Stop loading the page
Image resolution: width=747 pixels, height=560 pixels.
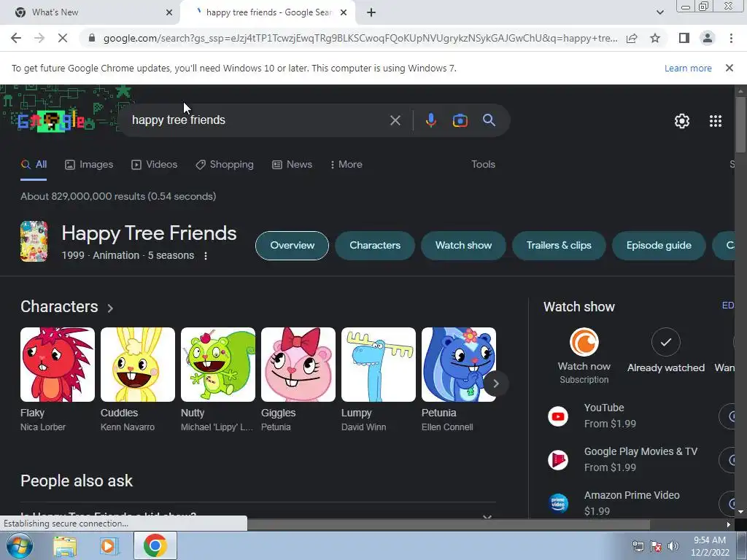click(x=63, y=38)
